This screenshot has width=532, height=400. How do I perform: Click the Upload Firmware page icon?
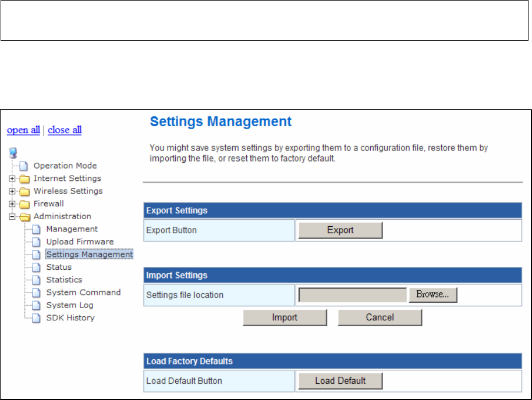[x=36, y=242]
